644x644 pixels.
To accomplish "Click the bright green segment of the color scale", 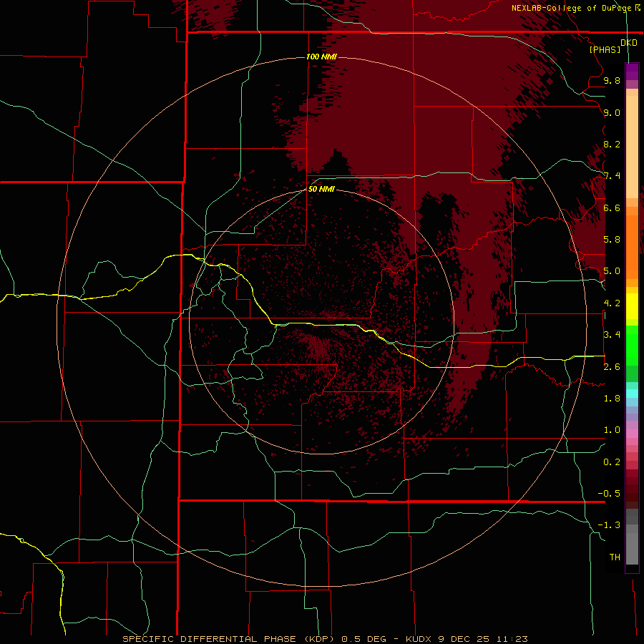I will pos(632,346).
